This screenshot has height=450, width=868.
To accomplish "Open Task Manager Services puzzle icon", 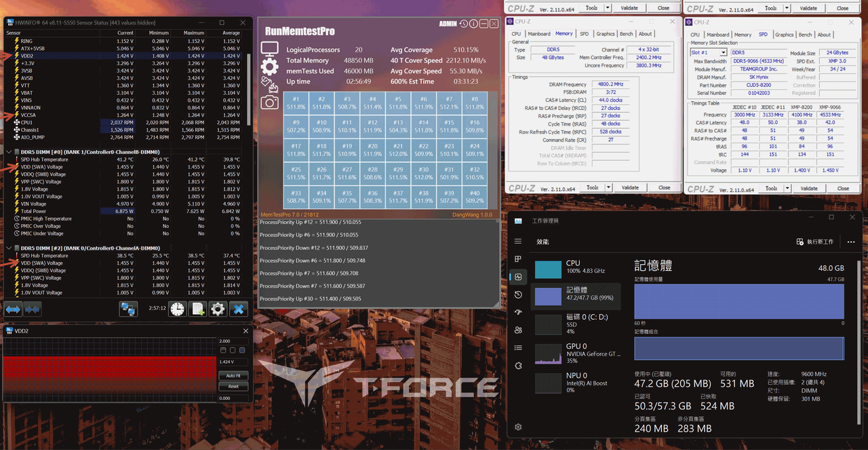I will 518,365.
